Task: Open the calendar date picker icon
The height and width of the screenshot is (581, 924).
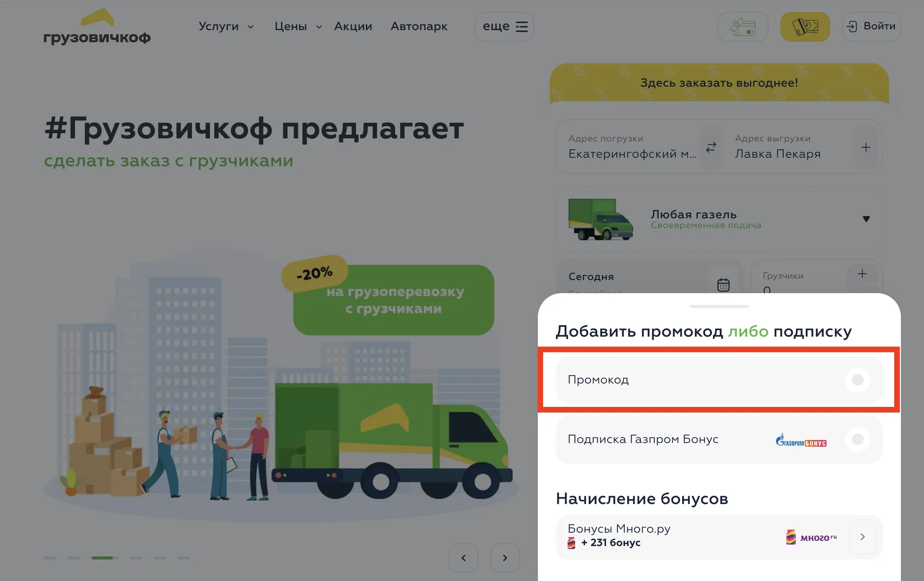Action: 723,285
